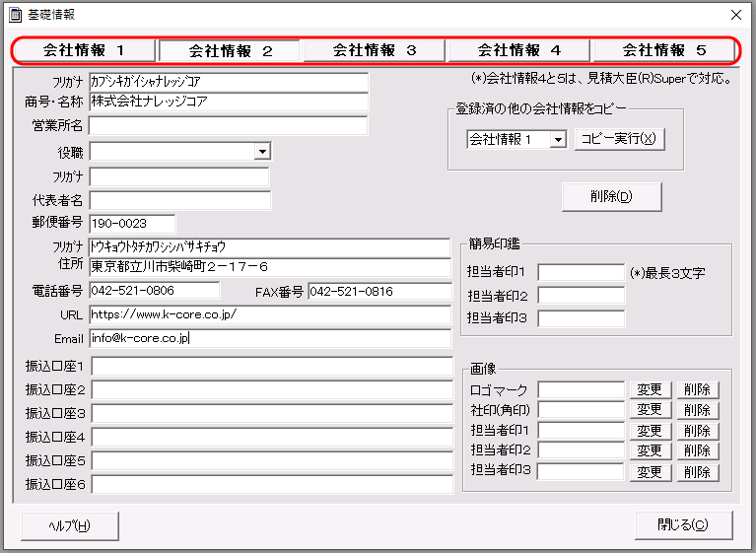Go to the 会社情報 4 tab
This screenshot has width=756, height=553.
(518, 50)
